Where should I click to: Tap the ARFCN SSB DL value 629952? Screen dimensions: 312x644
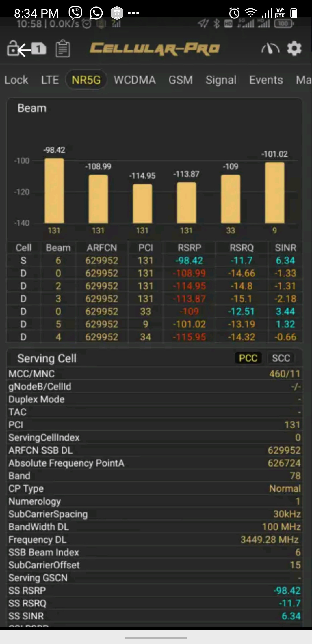tap(284, 450)
